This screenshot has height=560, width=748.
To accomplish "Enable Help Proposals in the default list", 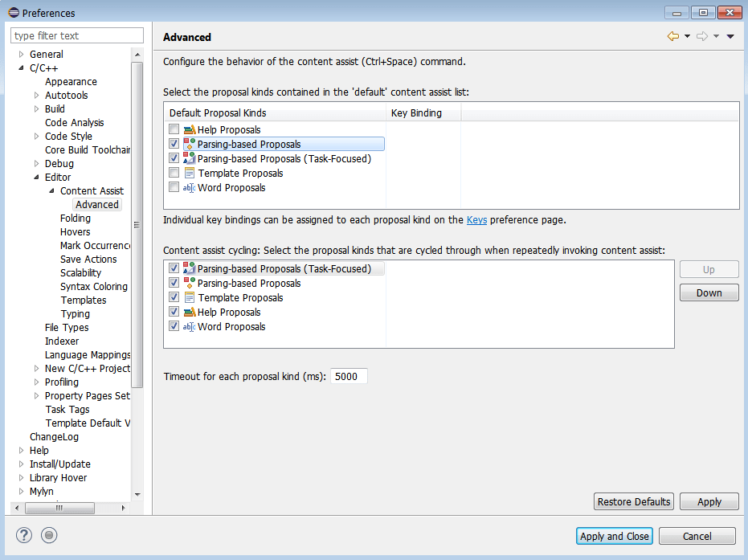I will click(174, 129).
